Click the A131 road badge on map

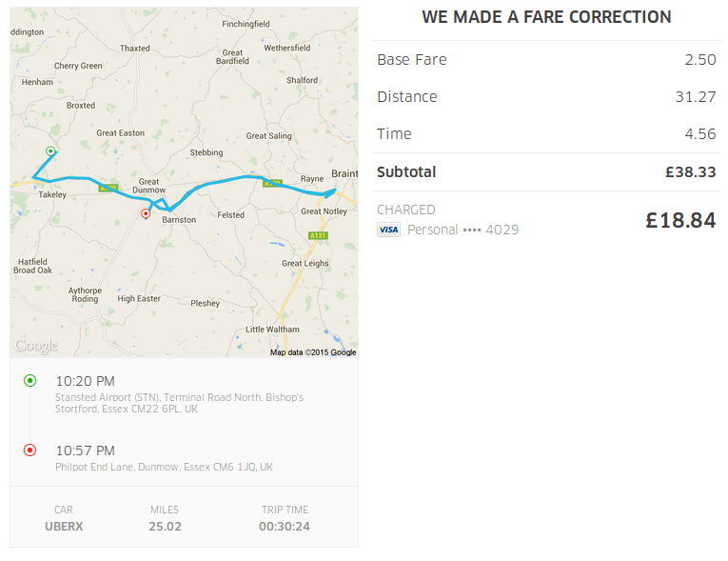pyautogui.click(x=318, y=235)
